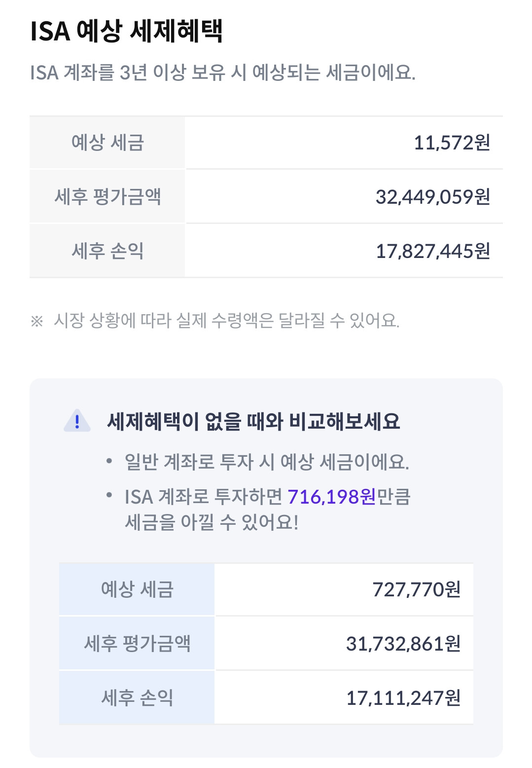Click the 세후 손익 label beside 17,827,445원
Image resolution: width=532 pixels, height=768 pixels.
point(107,251)
